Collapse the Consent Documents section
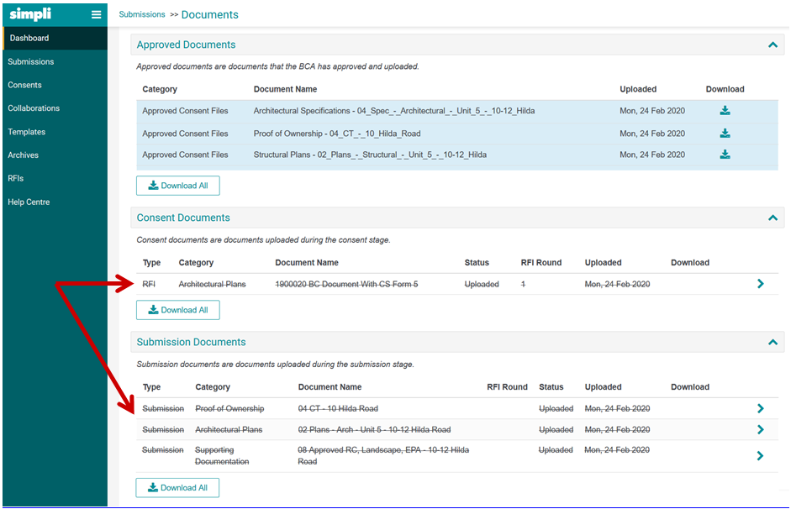The height and width of the screenshot is (509, 812). (772, 218)
